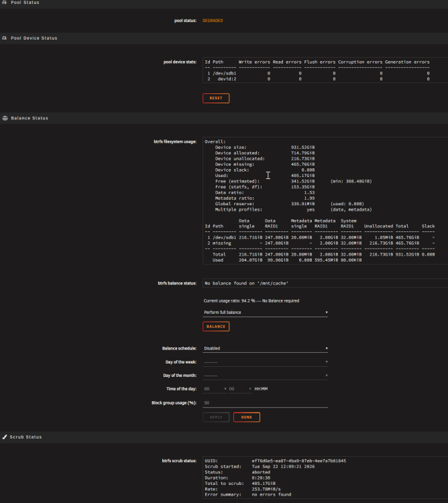
Task: Click the Balance Status scale icon
Action: tap(5, 118)
